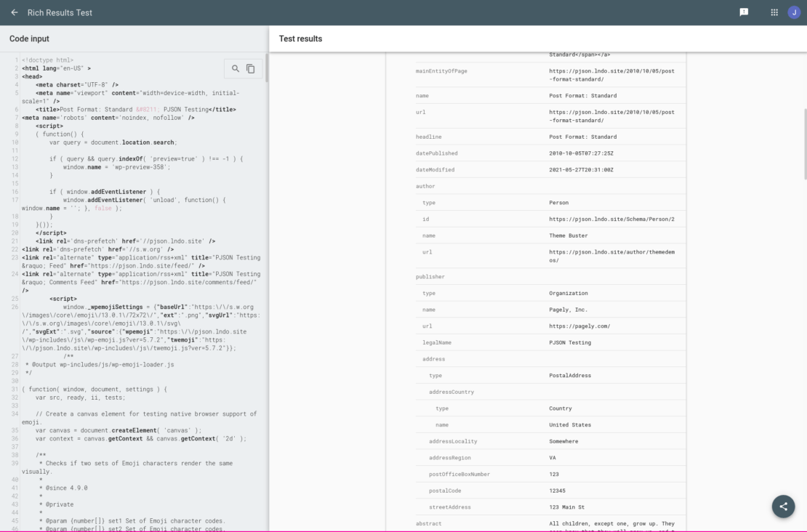Click the datePublished value 2010-10-05T07:27:25Z
This screenshot has height=532, width=807.
tap(581, 153)
